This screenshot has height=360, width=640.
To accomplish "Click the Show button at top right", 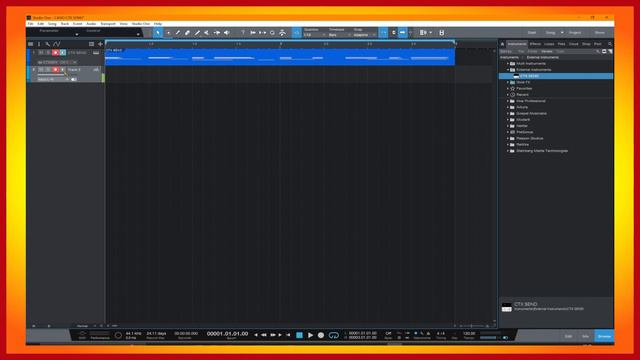I will 600,33.
